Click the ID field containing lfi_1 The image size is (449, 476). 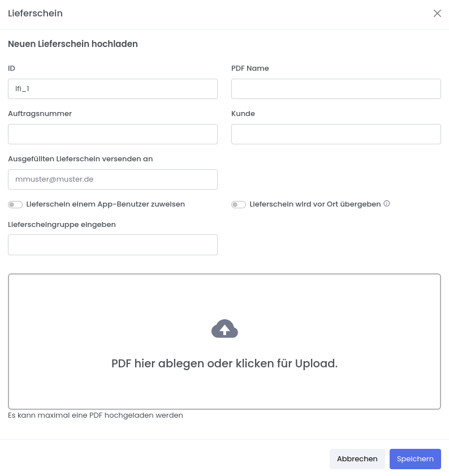pos(113,89)
